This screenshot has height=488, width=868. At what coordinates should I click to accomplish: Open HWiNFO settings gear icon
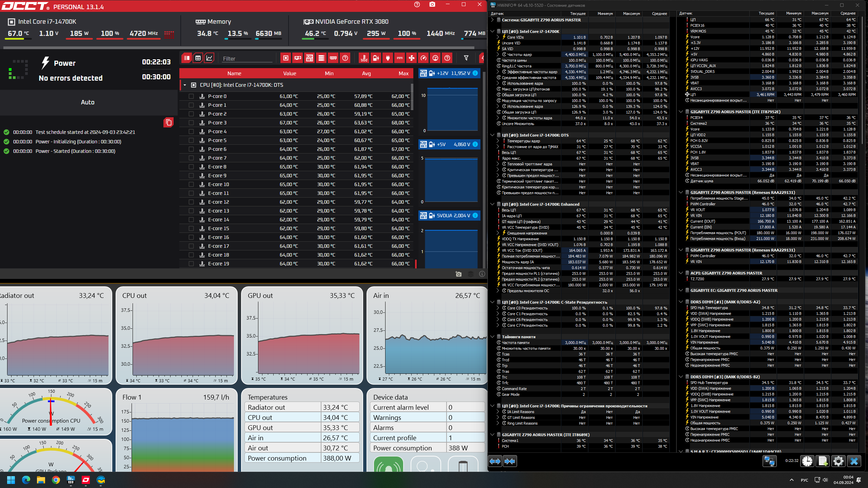[838, 461]
